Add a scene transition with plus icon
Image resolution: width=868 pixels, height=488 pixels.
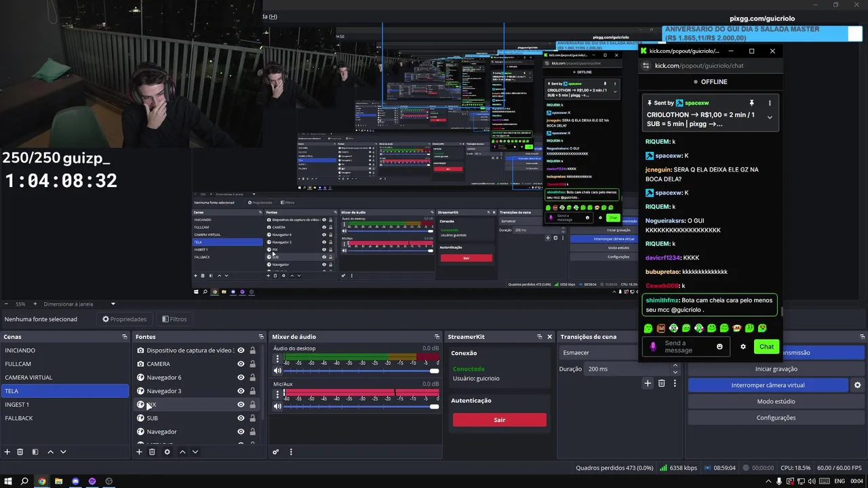pos(648,384)
